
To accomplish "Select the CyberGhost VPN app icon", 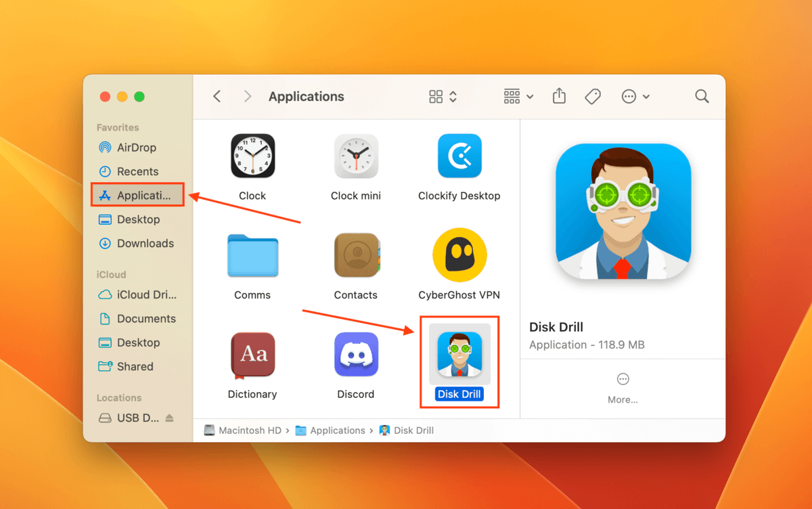I will pyautogui.click(x=459, y=255).
